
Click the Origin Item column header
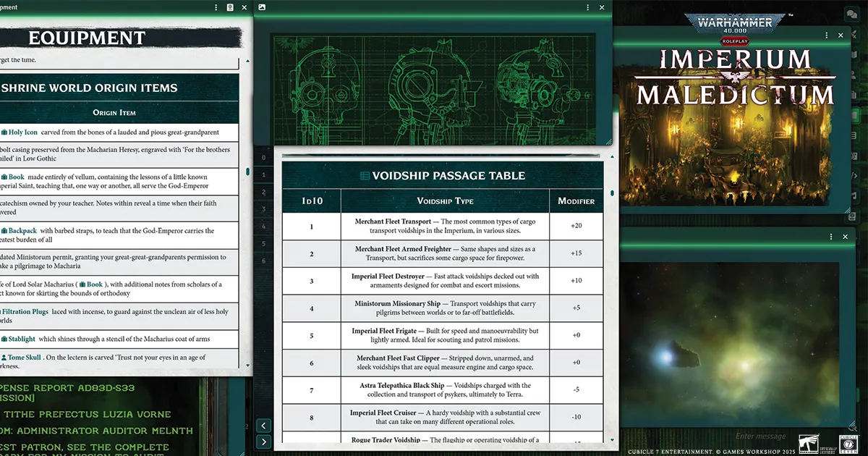114,113
